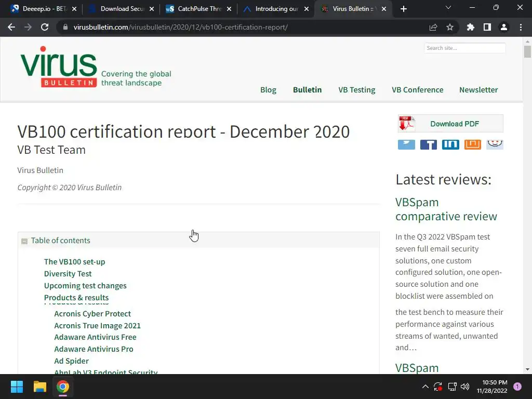This screenshot has height=399, width=532.
Task: Open the Blog navigation item
Action: pos(268,90)
